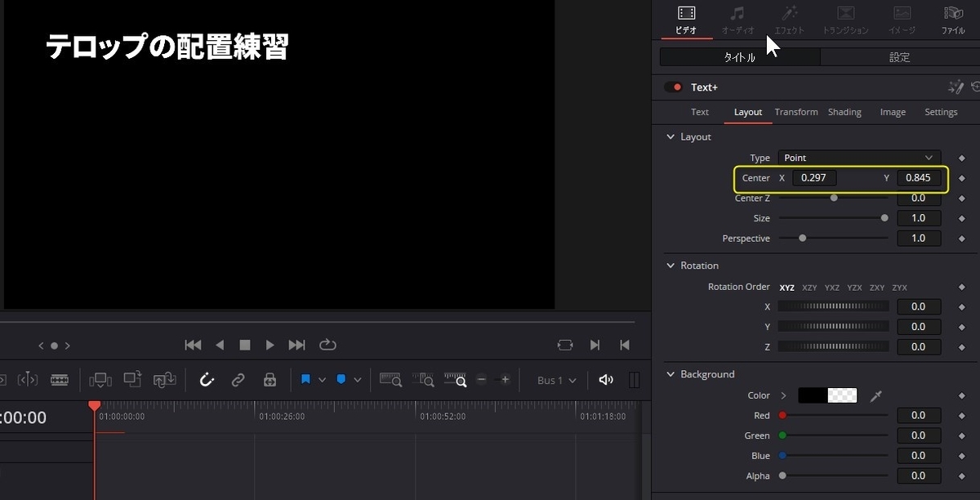Select ZXY rotation order

[877, 288]
